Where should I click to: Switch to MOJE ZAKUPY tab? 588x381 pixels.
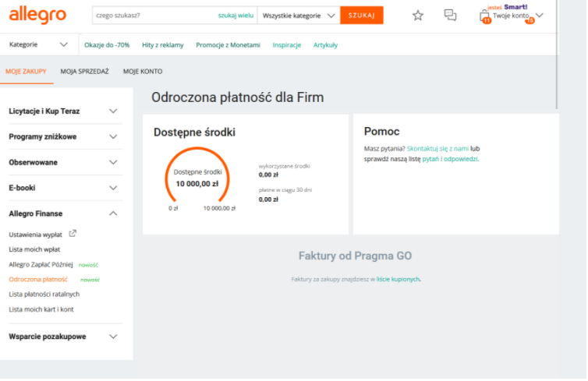click(x=26, y=71)
